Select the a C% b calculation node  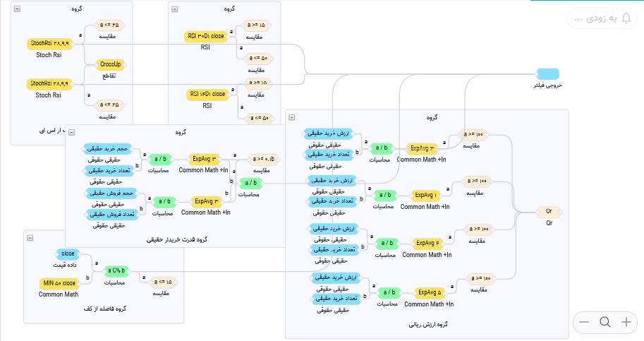pyautogui.click(x=116, y=271)
